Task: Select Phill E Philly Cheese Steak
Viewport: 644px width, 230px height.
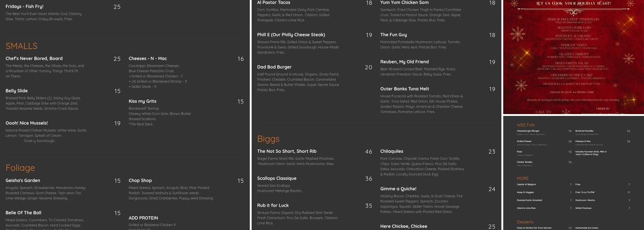Action: click(x=291, y=35)
